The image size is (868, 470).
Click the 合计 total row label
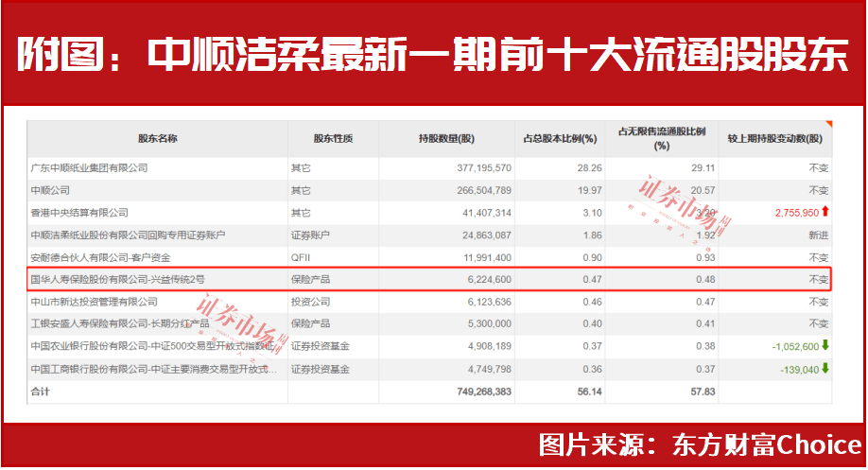40,392
